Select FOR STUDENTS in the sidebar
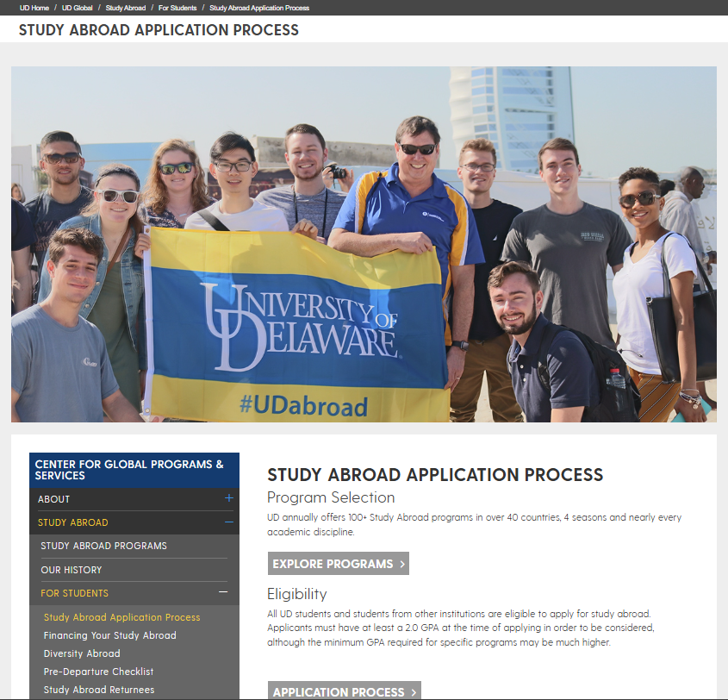Screen dimensions: 728x700 pos(74,593)
